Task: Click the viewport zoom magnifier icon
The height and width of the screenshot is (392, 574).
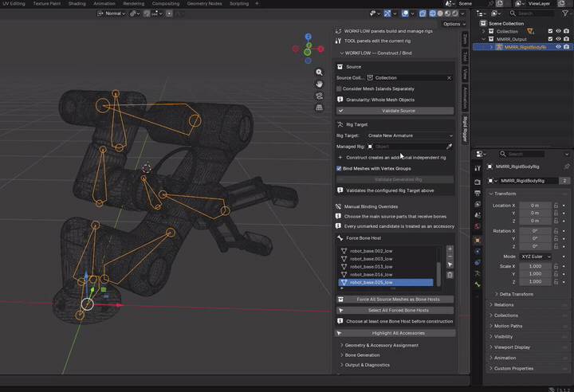Action: [319, 73]
